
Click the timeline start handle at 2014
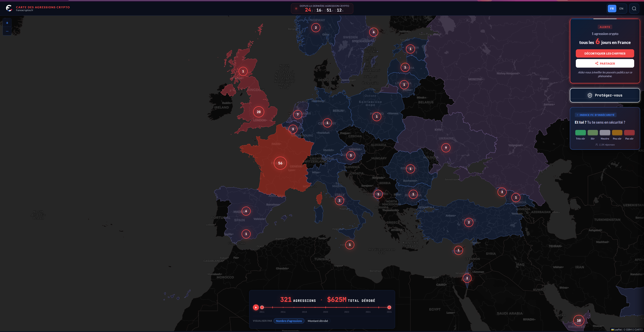coord(262,307)
